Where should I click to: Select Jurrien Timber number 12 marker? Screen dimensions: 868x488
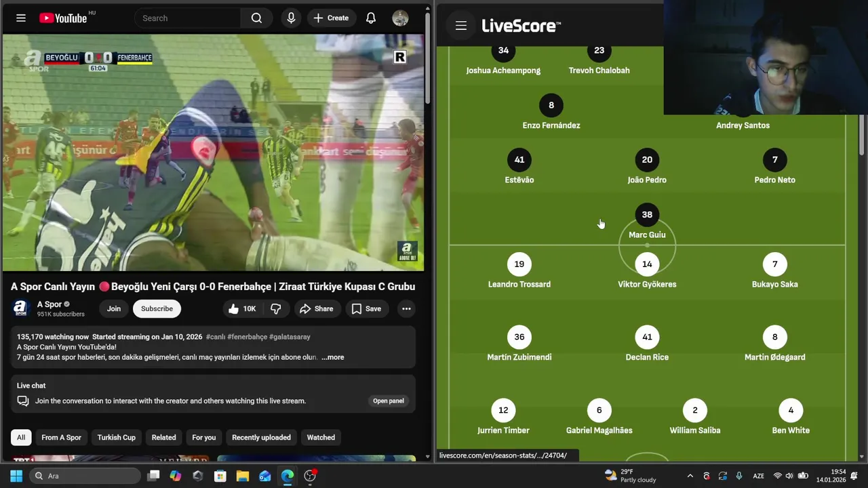tap(503, 409)
